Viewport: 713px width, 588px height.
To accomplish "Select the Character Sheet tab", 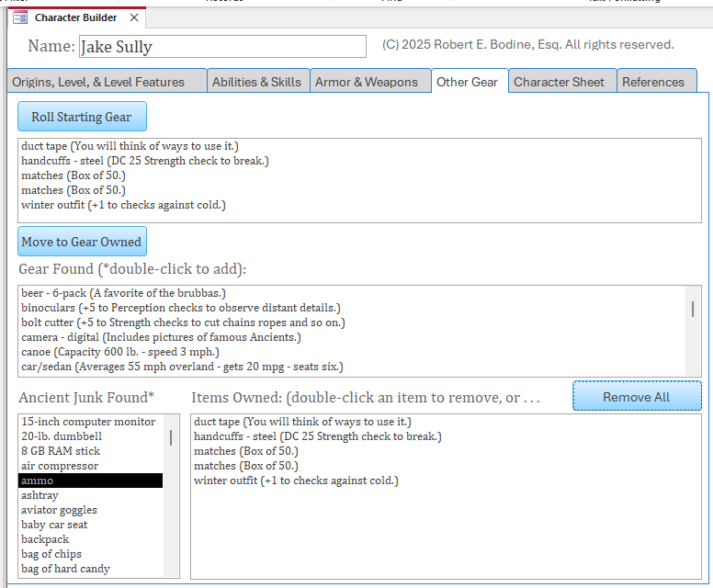I will coord(559,82).
